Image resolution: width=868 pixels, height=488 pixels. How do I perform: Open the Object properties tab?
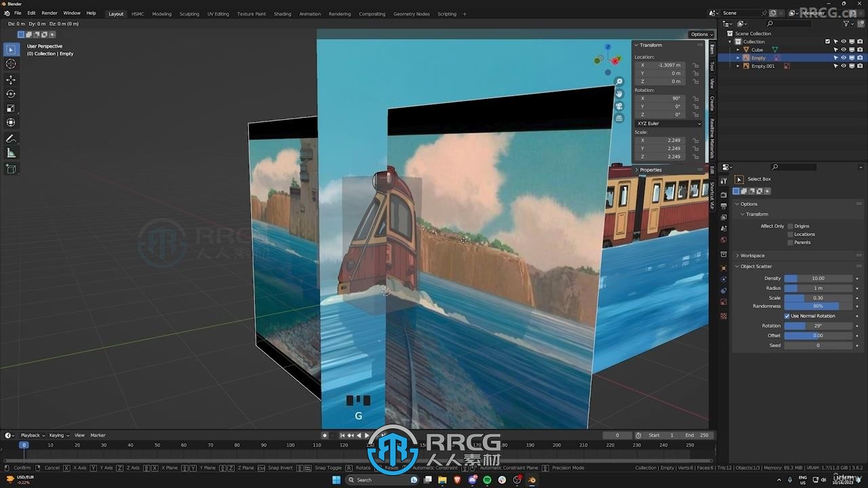click(724, 268)
